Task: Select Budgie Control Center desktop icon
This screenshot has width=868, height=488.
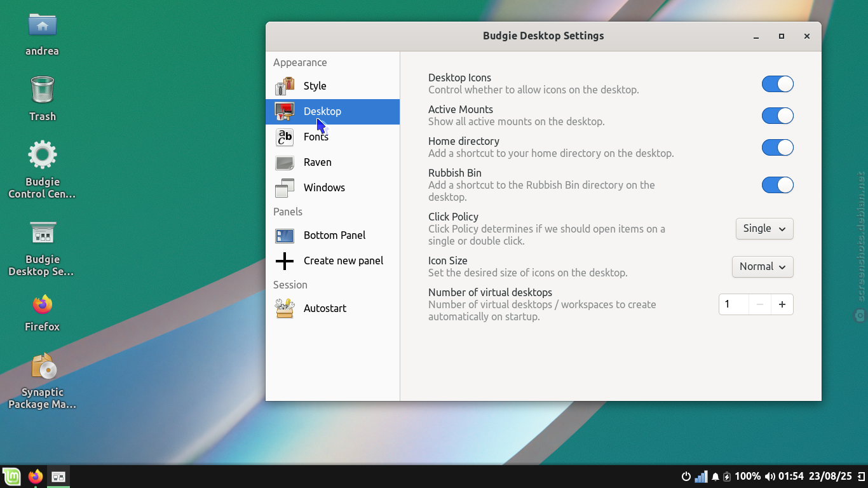Action: pos(43,169)
